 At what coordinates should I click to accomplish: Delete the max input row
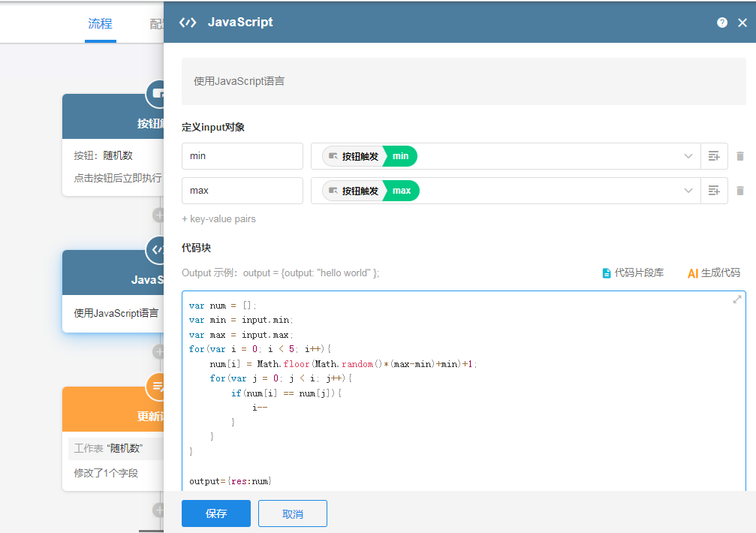click(740, 191)
